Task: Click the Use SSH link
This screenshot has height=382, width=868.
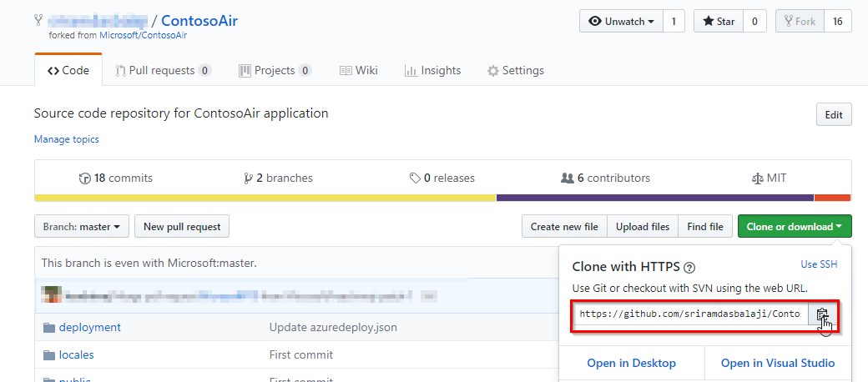Action: [x=819, y=264]
